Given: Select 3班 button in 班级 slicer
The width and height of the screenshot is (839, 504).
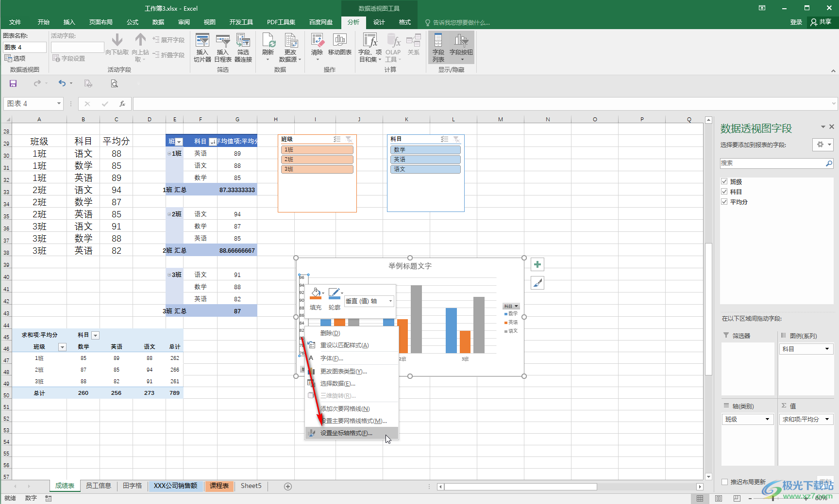Looking at the screenshot, I should tap(317, 169).
